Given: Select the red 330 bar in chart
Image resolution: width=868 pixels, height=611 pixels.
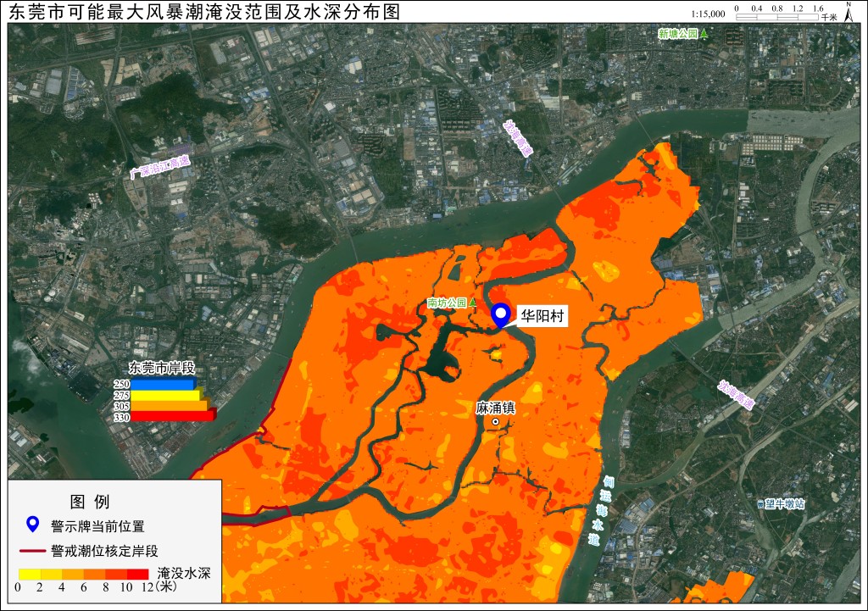Looking at the screenshot, I should coord(173,417).
